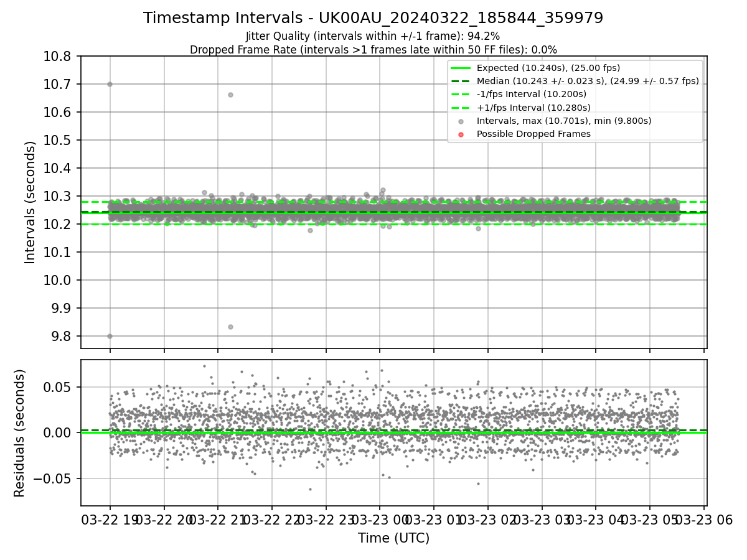This screenshot has height=560, width=747.
Task: Click the red marker beside 'Possible Dropped Frames'
Action: (461, 134)
